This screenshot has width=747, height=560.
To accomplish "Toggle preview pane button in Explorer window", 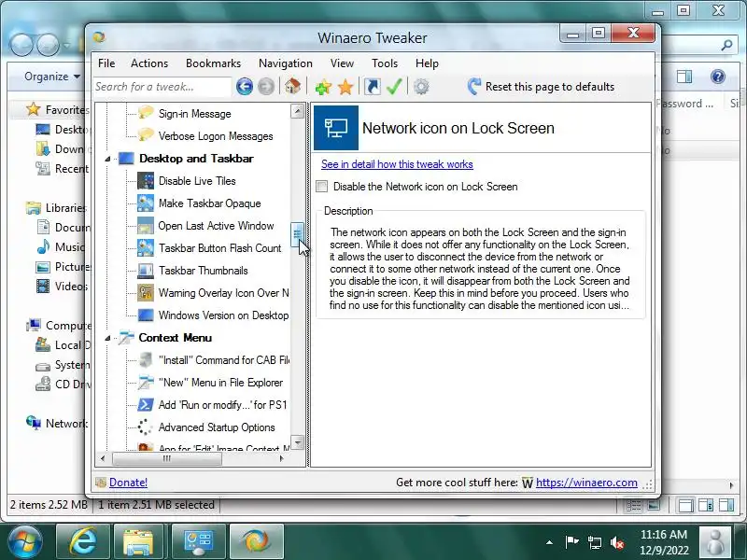I will (684, 77).
